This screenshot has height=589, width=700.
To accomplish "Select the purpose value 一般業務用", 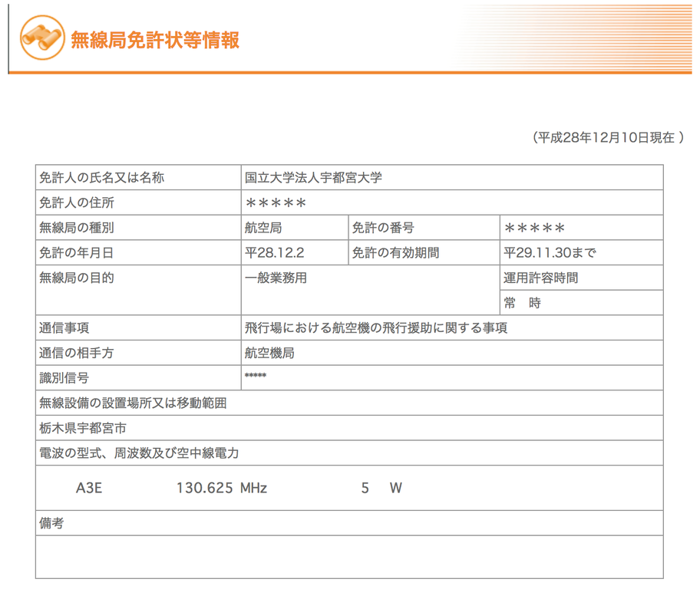I will pyautogui.click(x=276, y=278).
